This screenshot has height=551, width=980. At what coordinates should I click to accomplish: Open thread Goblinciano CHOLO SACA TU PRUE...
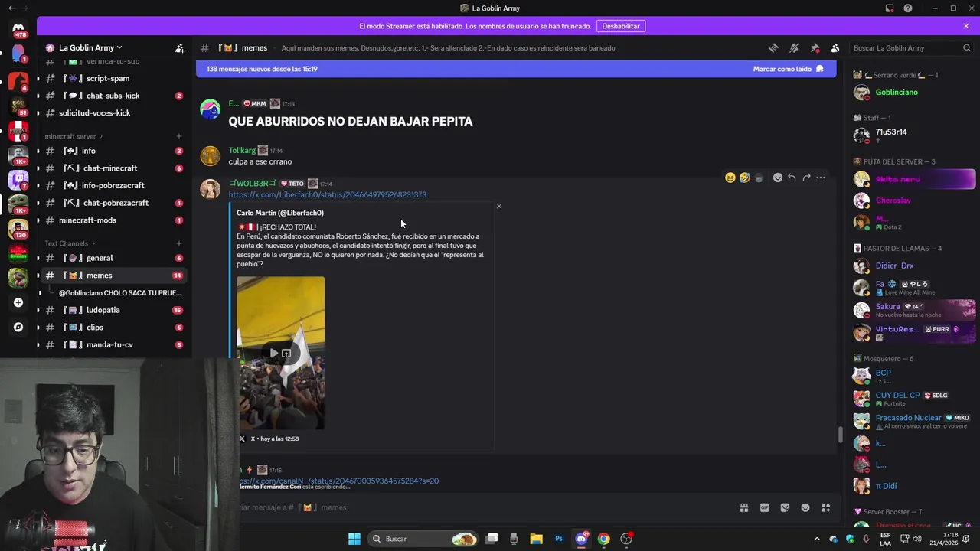click(x=120, y=293)
